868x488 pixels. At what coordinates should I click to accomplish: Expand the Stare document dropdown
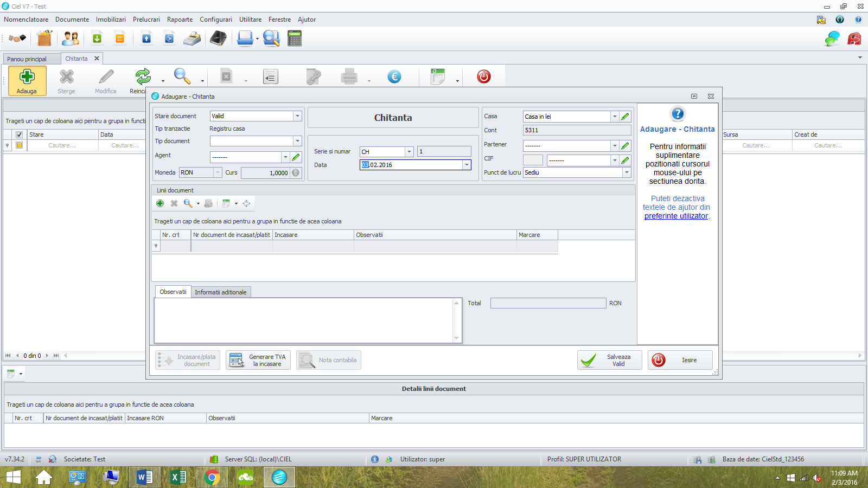(x=297, y=116)
